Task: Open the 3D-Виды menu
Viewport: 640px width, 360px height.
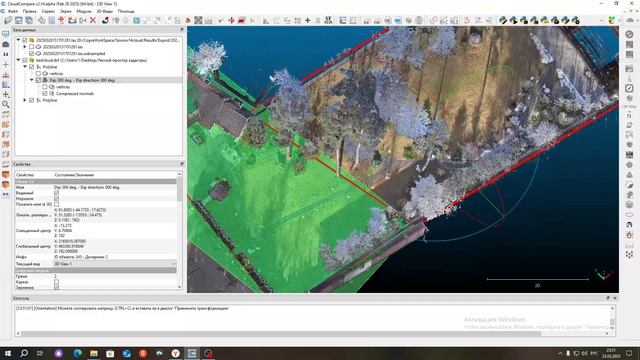Action: point(104,11)
